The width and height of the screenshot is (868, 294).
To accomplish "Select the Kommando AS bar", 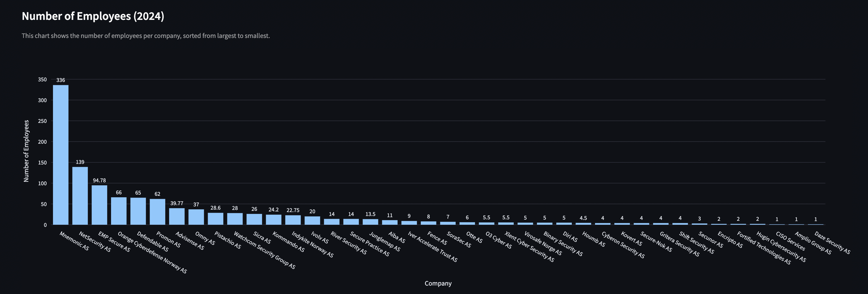I will click(x=274, y=220).
